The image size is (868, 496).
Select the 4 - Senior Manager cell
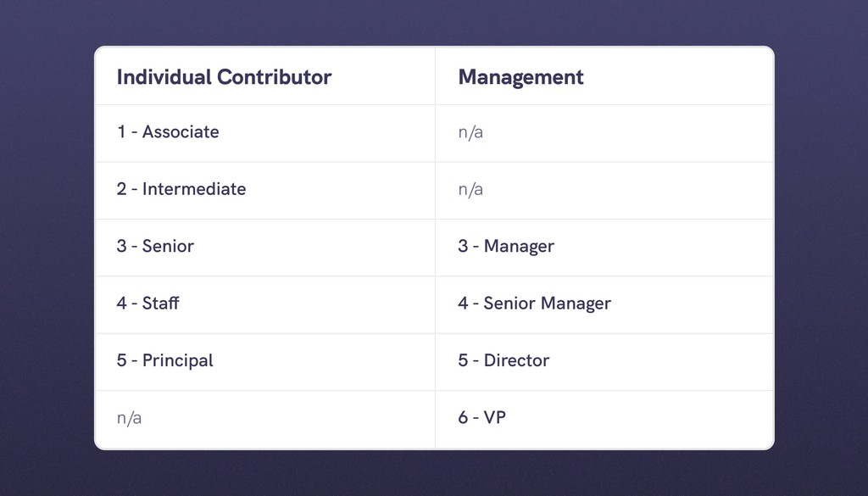pos(534,304)
